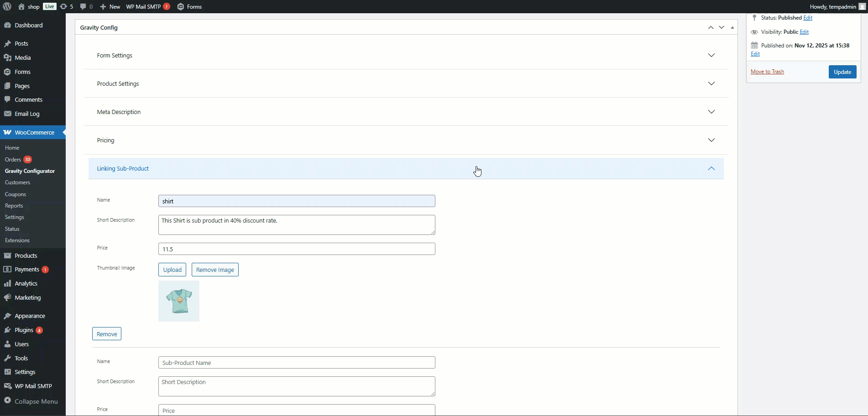Image resolution: width=868 pixels, height=416 pixels.
Task: Expand the Pricing accordion chevron
Action: click(x=711, y=140)
